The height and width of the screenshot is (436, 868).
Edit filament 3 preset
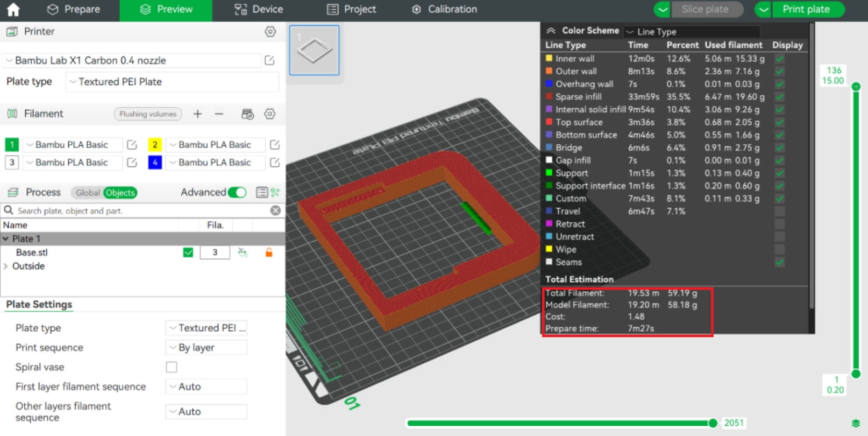pyautogui.click(x=132, y=163)
